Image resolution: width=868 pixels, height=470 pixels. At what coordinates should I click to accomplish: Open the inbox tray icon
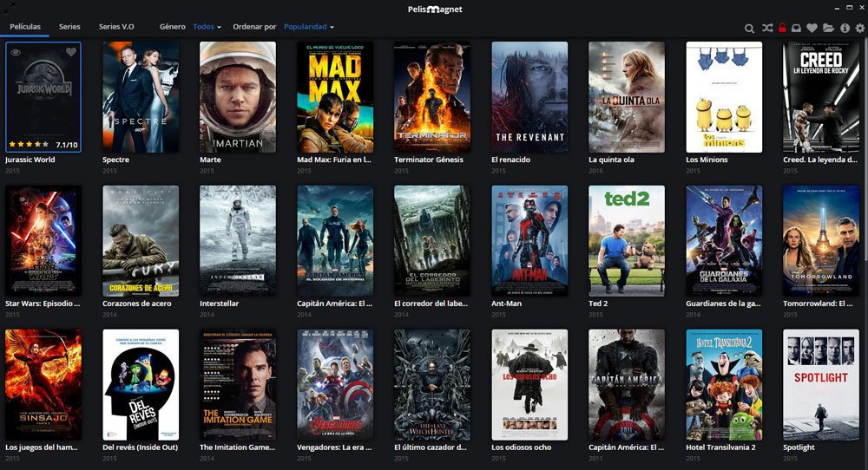pos(797,28)
